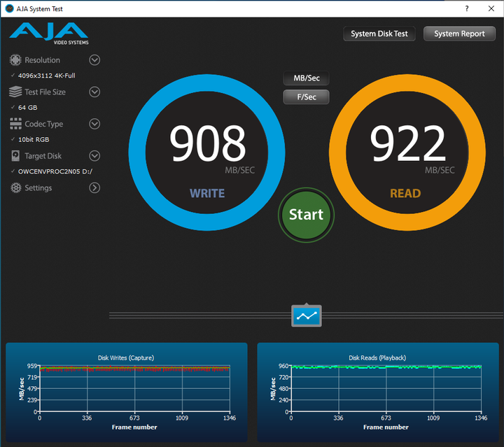Switch units to MB/Sec

(306, 78)
